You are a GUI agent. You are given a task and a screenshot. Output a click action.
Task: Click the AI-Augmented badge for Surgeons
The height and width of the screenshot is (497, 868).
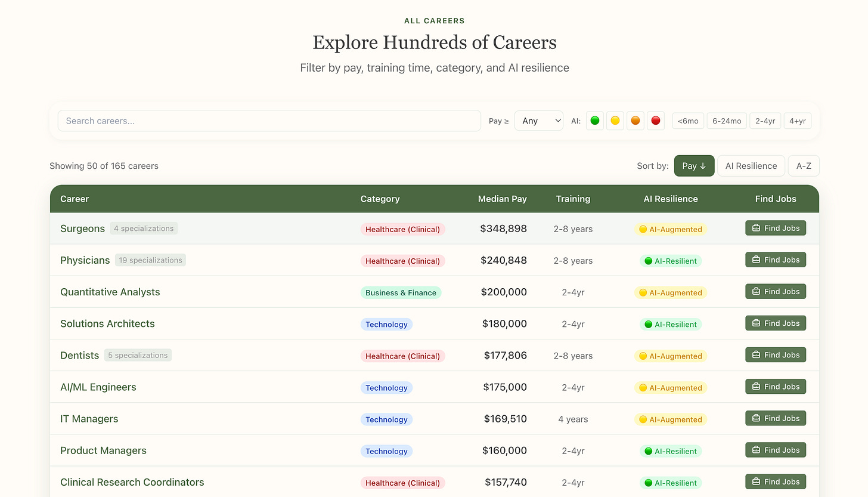pos(671,229)
